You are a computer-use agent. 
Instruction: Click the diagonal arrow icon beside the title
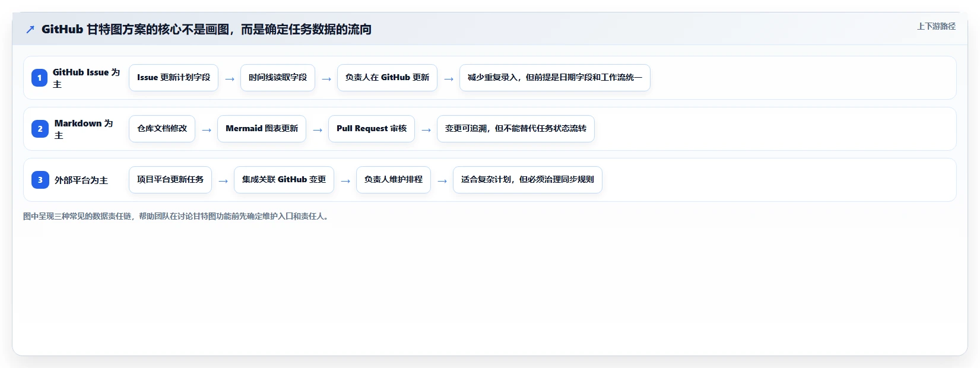[30, 29]
